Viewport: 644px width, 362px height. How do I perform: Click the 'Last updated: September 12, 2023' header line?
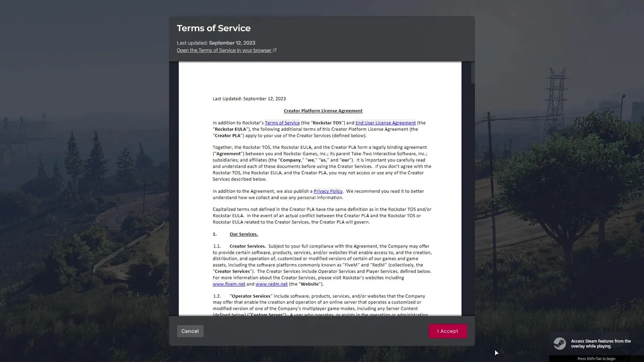point(216,43)
